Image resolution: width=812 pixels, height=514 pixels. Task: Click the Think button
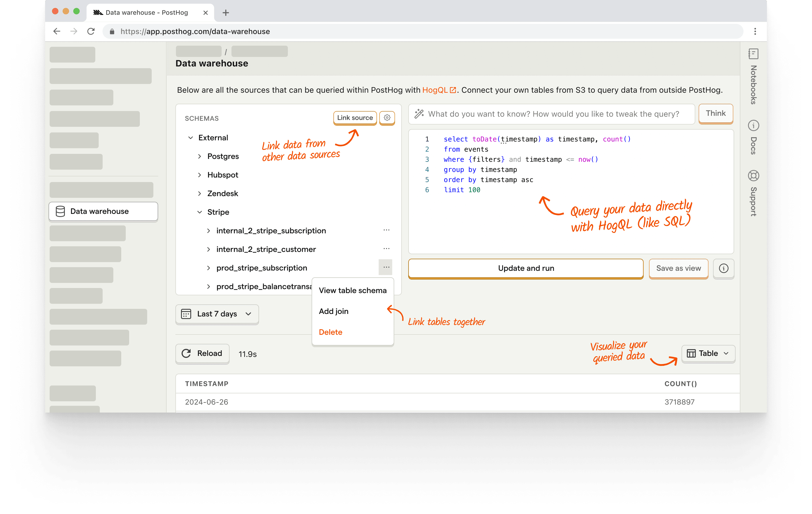(716, 114)
